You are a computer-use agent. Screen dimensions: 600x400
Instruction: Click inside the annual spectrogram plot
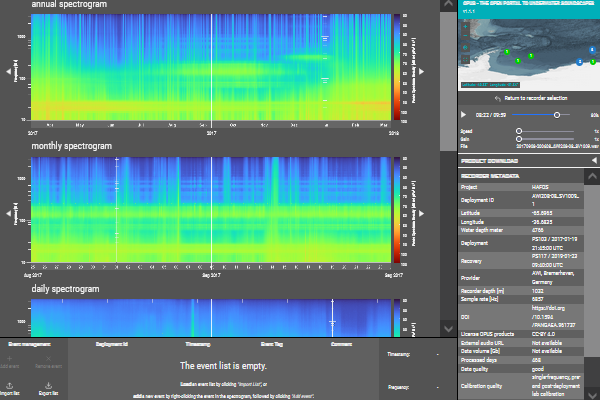click(x=211, y=67)
